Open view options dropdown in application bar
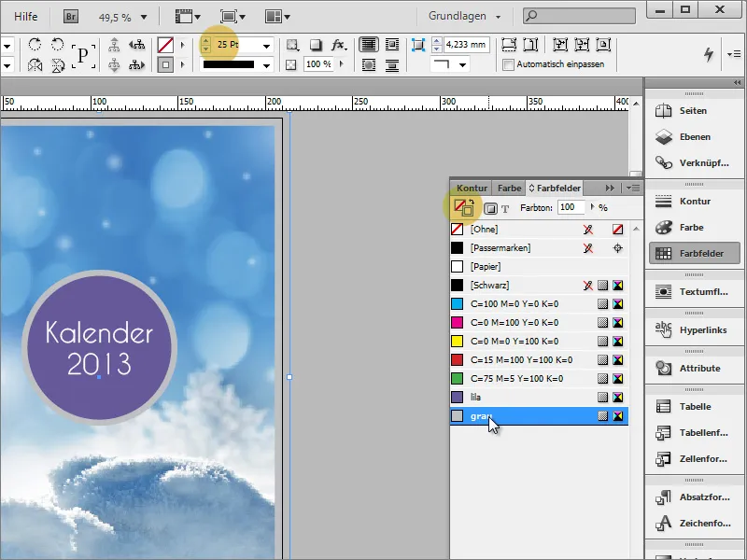 tap(188, 17)
